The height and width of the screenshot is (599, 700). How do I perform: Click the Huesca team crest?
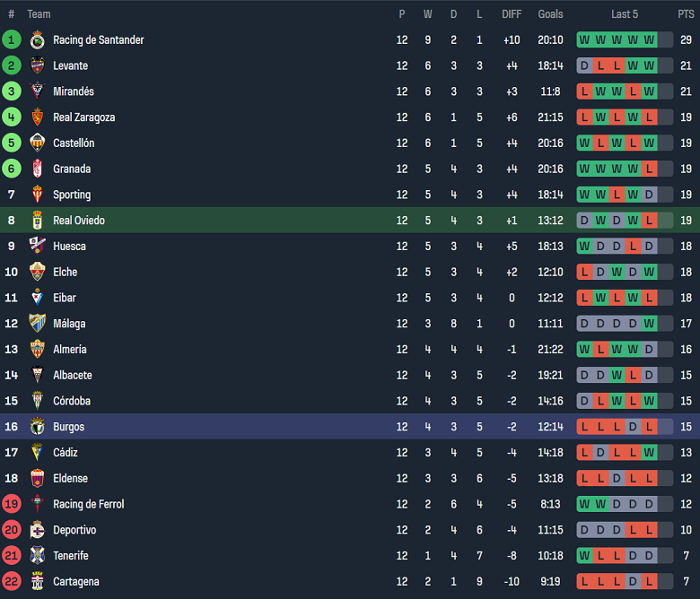pos(38,247)
